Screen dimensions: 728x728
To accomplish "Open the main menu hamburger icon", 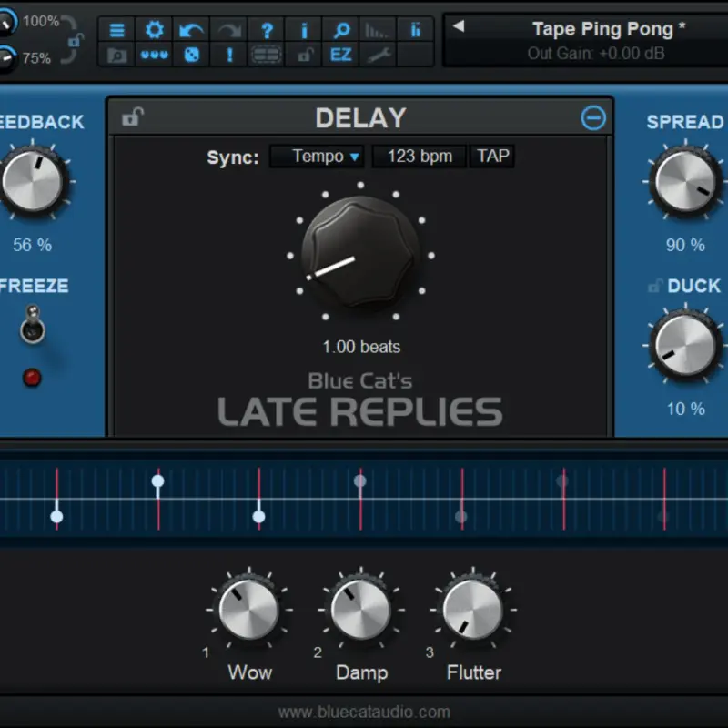I will (116, 30).
